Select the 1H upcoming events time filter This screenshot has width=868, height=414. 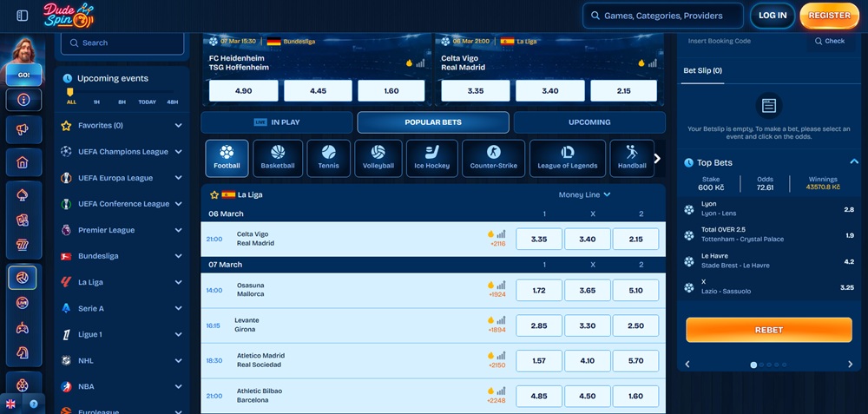point(96,102)
